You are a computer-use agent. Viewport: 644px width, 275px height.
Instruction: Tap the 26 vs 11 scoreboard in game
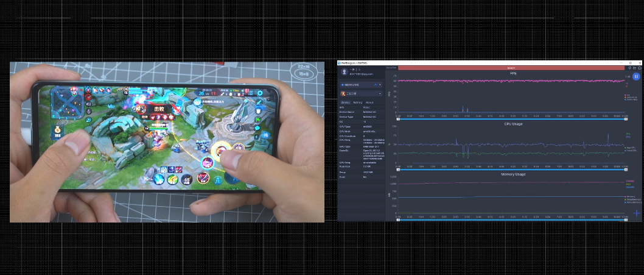click(x=208, y=93)
